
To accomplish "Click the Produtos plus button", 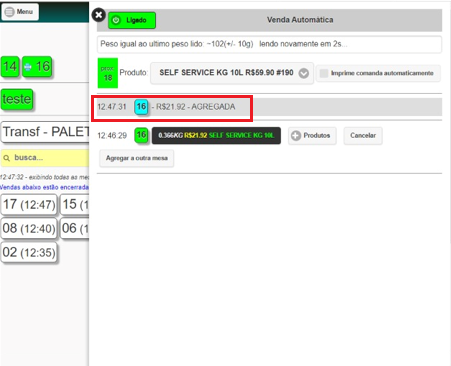I will pyautogui.click(x=312, y=136).
